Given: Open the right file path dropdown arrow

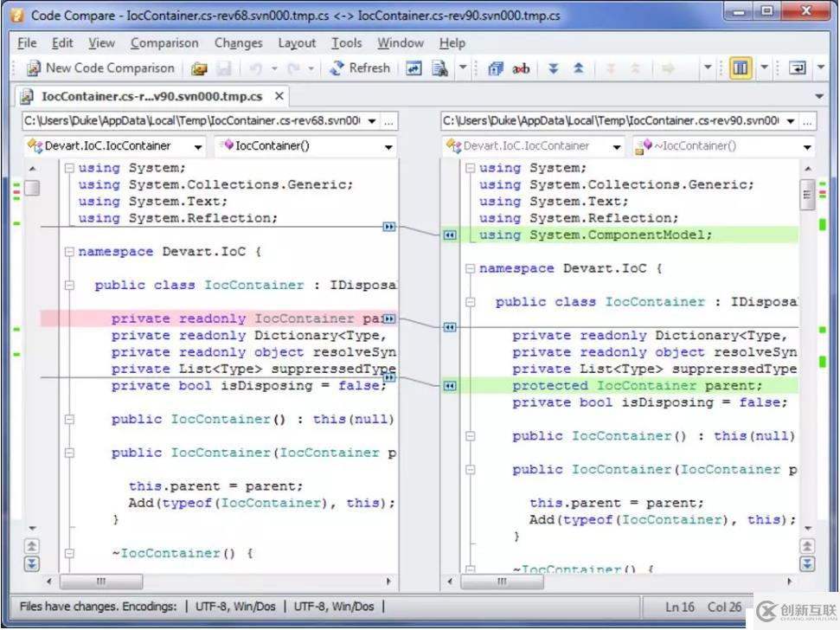Looking at the screenshot, I should [790, 121].
